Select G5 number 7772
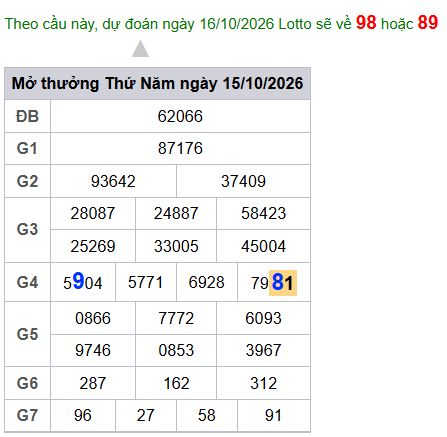Image resolution: width=447 pixels, height=437 pixels. (x=176, y=318)
